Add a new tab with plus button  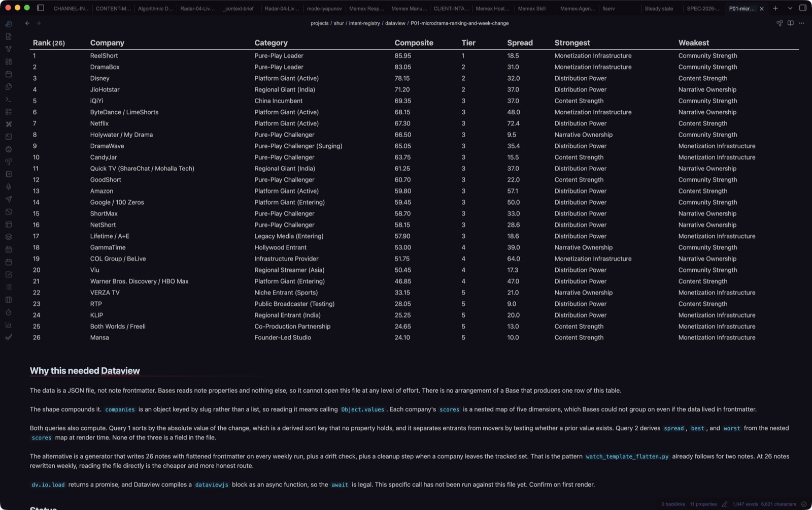pyautogui.click(x=775, y=9)
